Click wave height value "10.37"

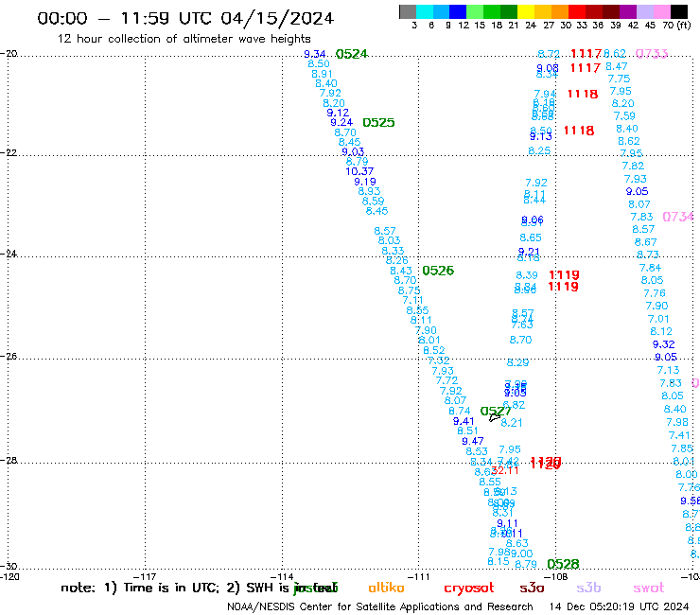(x=359, y=171)
